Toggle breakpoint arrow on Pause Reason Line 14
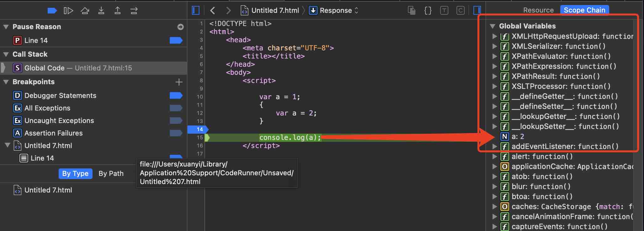 tap(176, 40)
